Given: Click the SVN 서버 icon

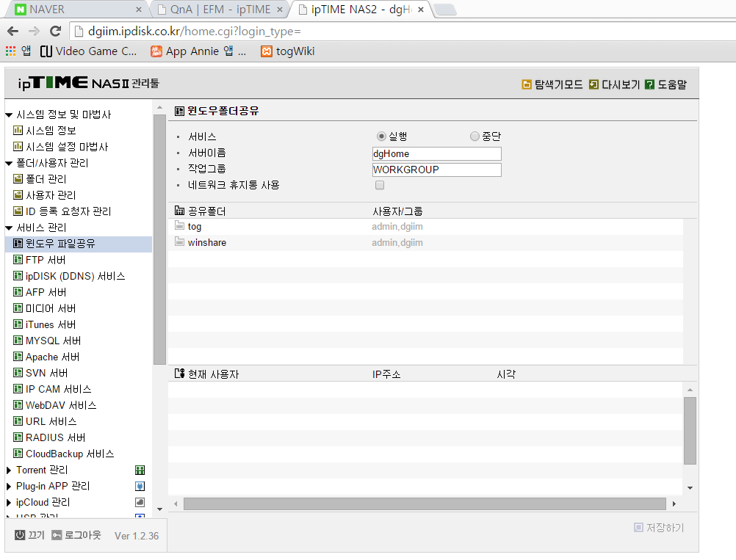Looking at the screenshot, I should click(x=18, y=373).
